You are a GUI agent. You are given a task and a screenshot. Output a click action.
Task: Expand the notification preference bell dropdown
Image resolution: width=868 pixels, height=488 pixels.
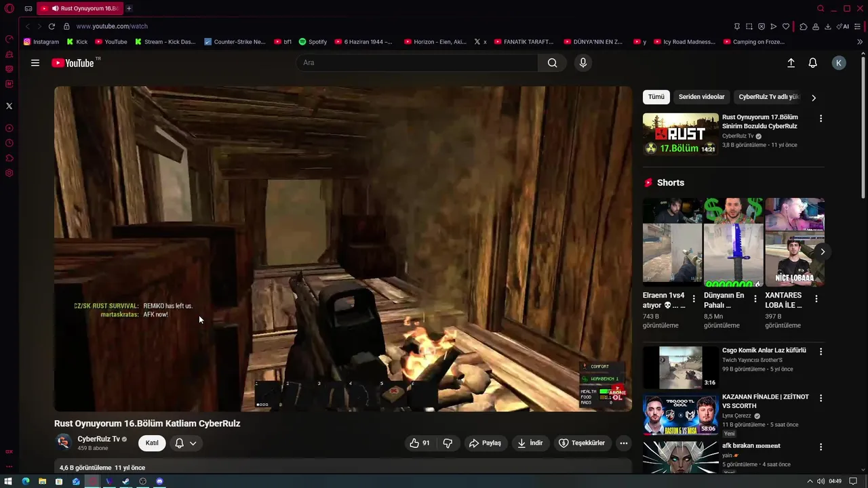pos(186,443)
